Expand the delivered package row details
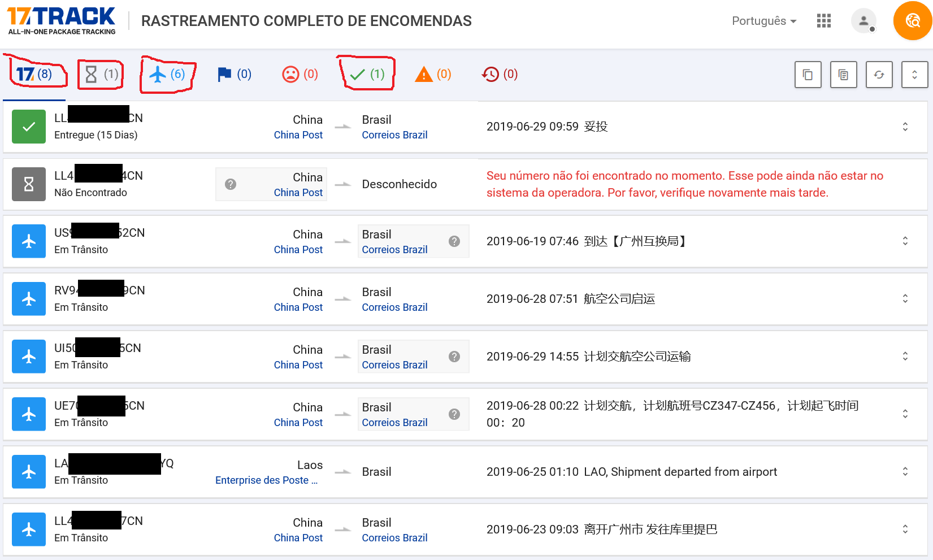This screenshot has height=560, width=933. [x=905, y=127]
